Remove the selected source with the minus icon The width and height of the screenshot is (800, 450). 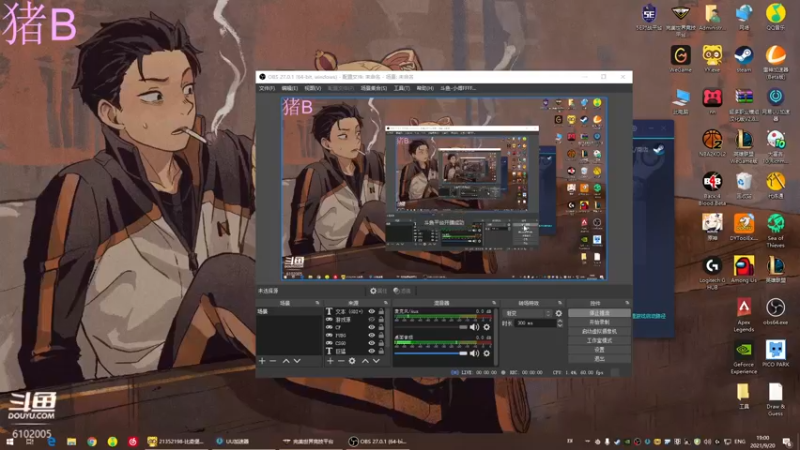click(341, 361)
